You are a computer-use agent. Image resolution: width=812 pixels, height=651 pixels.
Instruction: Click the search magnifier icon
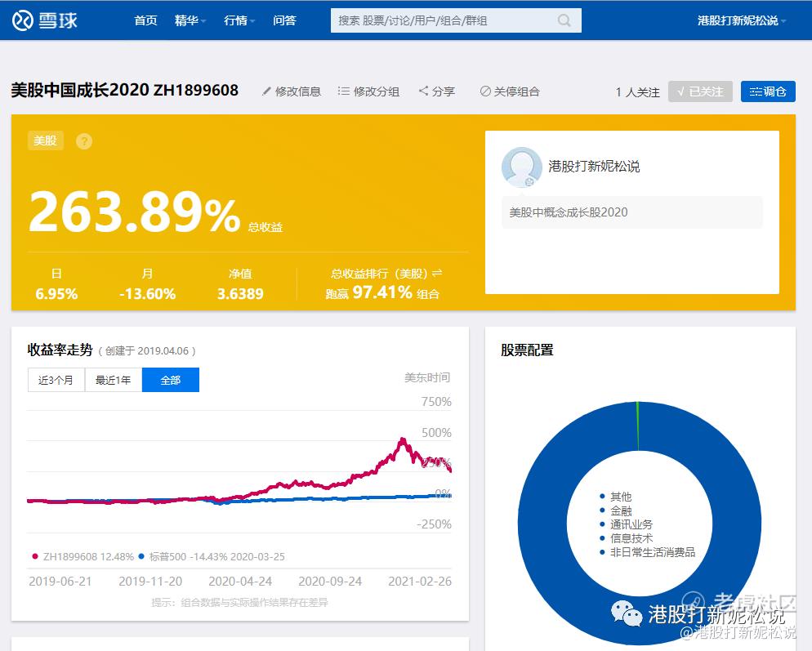pos(564,20)
